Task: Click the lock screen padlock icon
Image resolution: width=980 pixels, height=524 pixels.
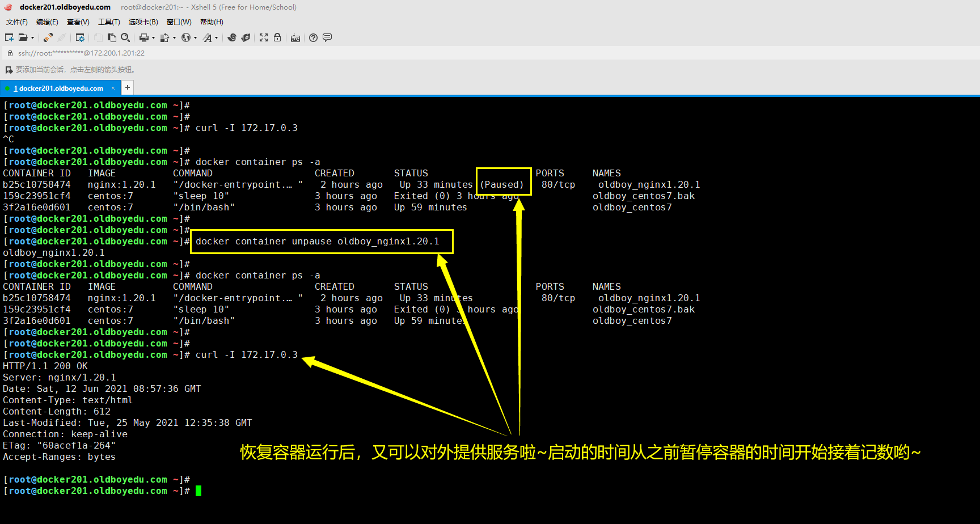Action: point(277,37)
